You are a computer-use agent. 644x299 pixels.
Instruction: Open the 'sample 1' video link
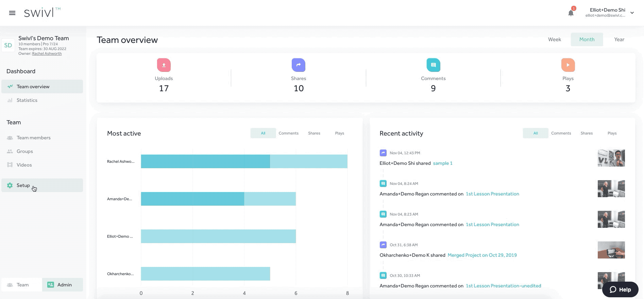pos(442,163)
